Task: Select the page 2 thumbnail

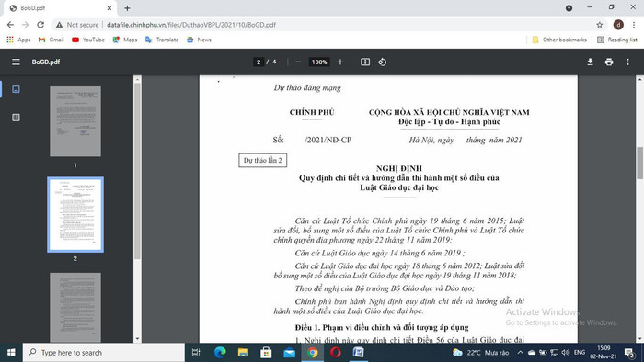Action: pos(75,214)
